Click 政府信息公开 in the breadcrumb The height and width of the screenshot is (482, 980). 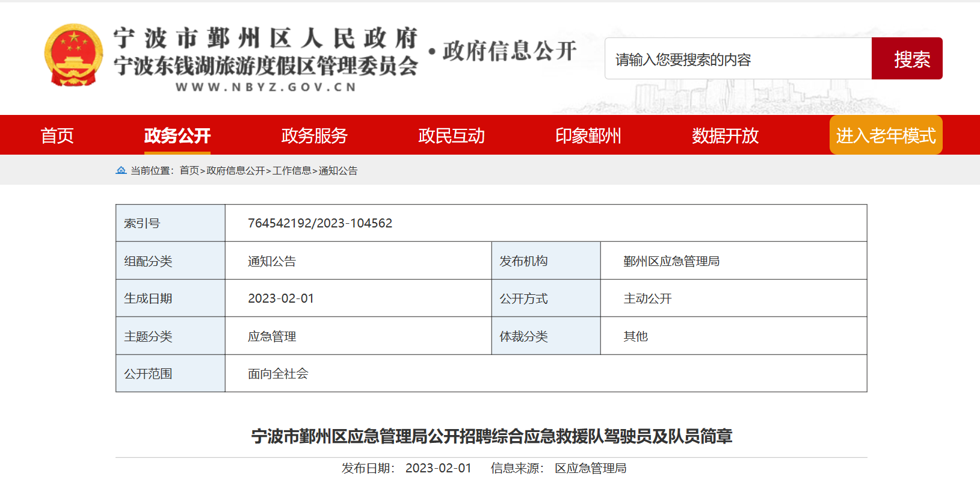(x=236, y=171)
